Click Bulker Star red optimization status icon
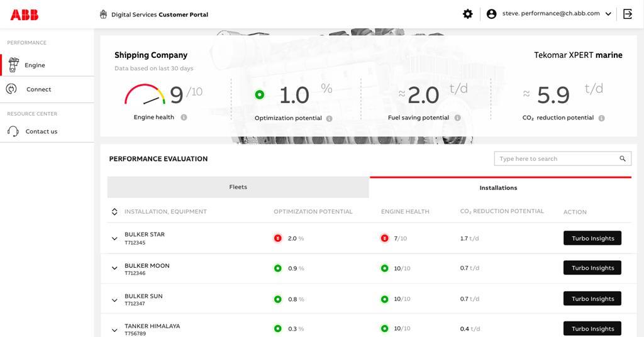This screenshot has height=337, width=644. tap(278, 238)
